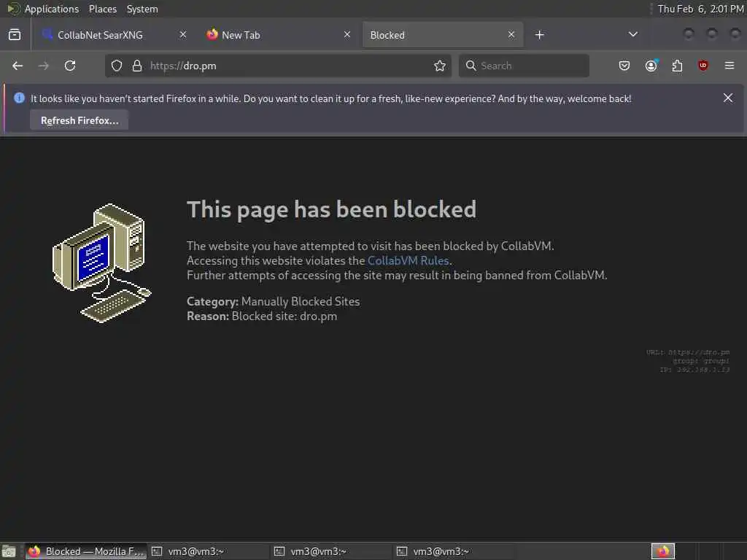747x560 pixels.
Task: Click the heading This page has been blocked
Action: [332, 209]
